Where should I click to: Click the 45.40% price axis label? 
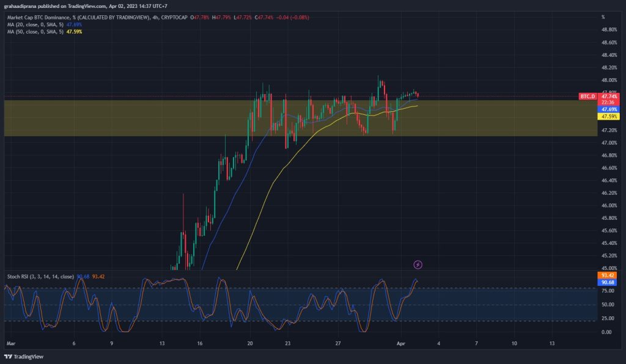[x=609, y=243]
